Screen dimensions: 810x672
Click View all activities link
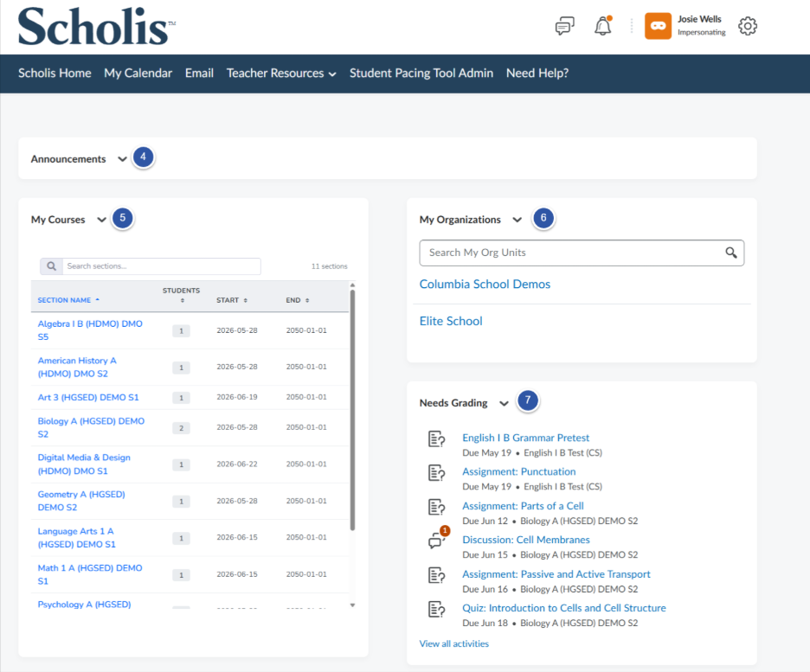(x=453, y=643)
